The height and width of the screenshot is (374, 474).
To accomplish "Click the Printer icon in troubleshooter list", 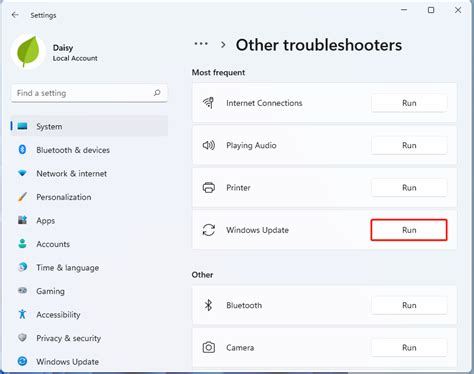I will 209,187.
